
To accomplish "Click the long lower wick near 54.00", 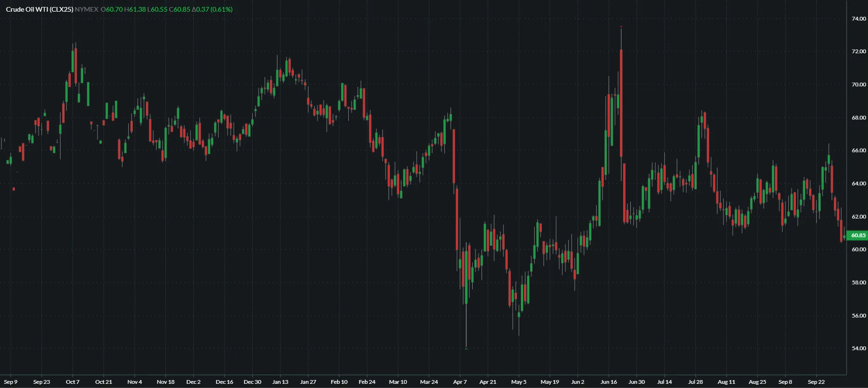I will pos(466,326).
